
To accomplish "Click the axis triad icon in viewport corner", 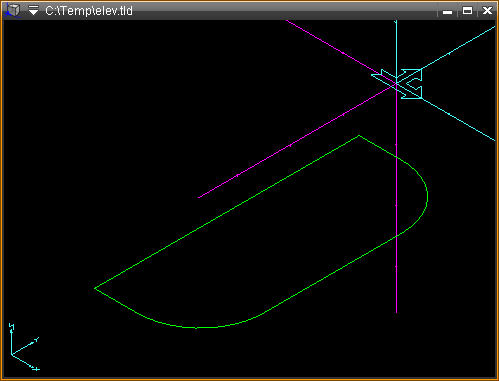I will tap(24, 347).
